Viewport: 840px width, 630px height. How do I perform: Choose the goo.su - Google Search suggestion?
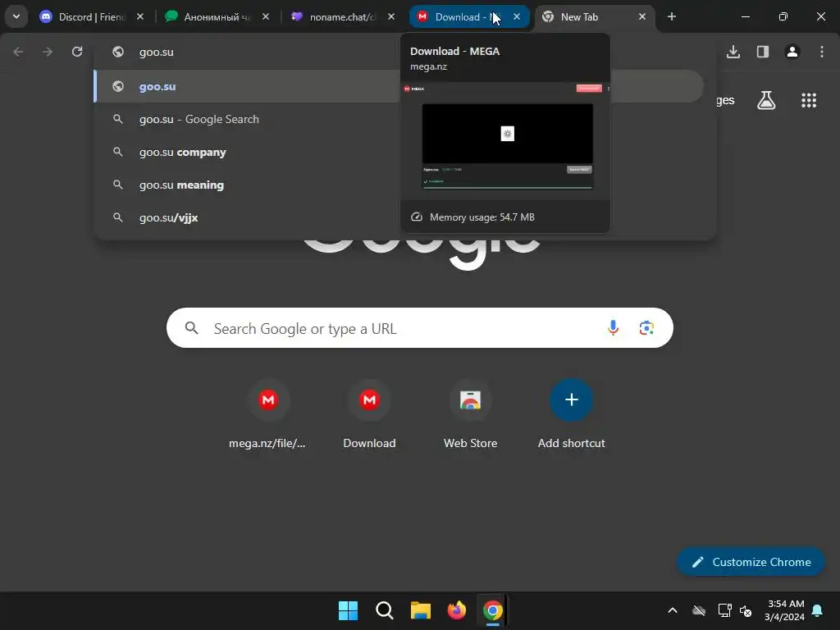[246, 119]
